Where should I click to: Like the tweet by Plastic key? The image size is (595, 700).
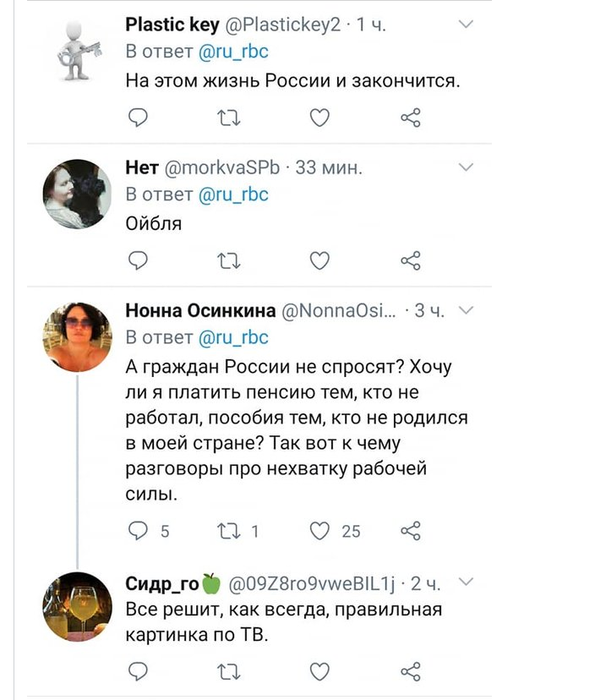319,118
